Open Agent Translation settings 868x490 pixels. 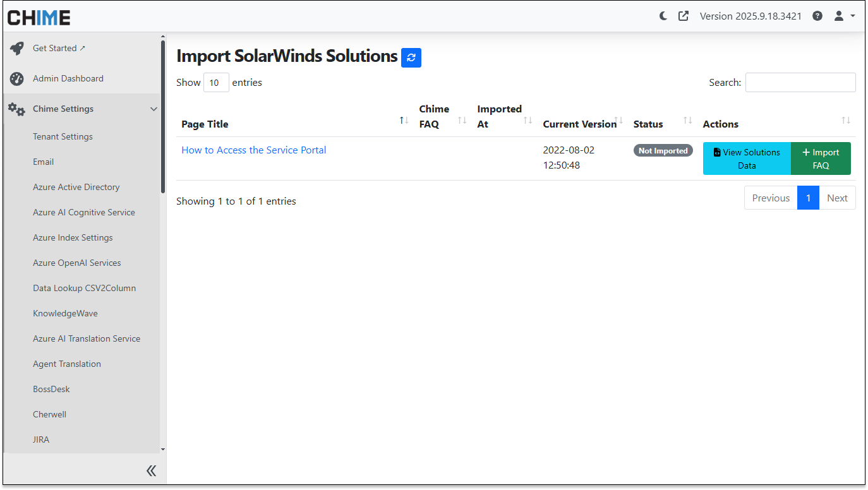[67, 364]
